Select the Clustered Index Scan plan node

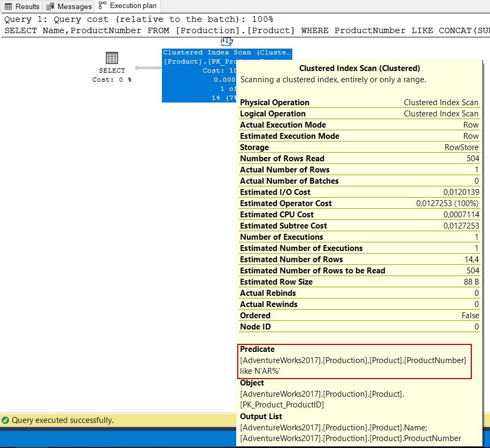[x=199, y=75]
